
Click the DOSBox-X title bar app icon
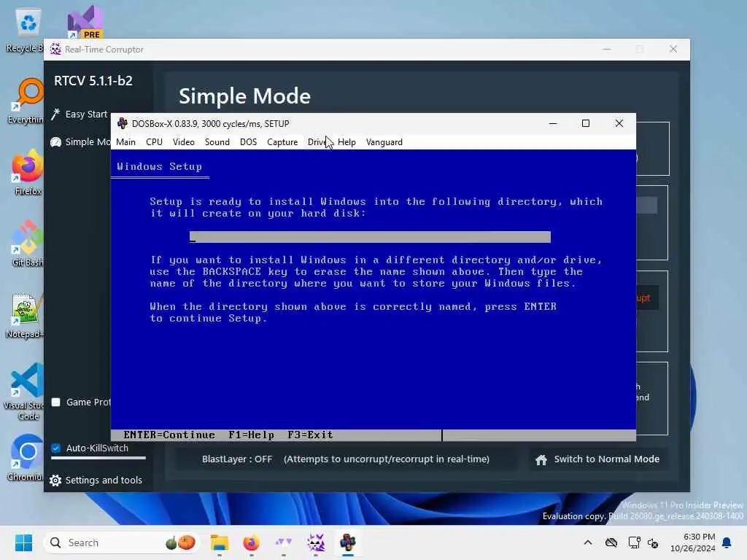pos(123,123)
